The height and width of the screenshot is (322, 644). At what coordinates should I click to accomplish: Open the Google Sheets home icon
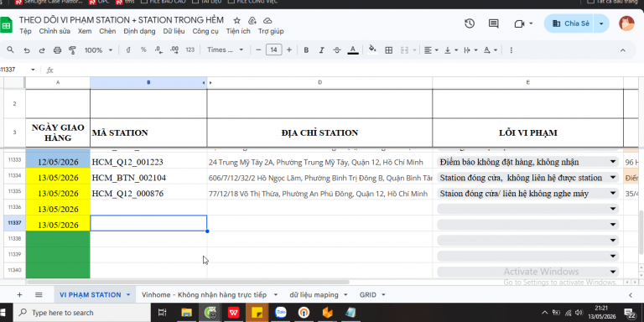pos(6,24)
